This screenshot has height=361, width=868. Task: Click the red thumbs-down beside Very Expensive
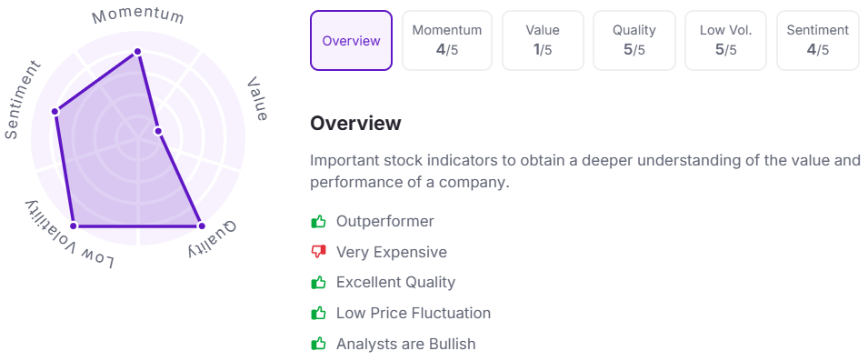coord(318,253)
